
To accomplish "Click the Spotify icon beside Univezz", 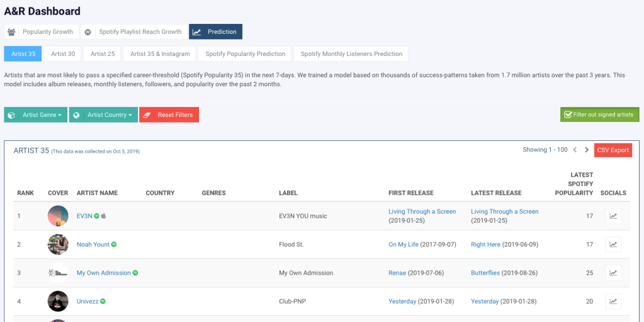I will 103,301.
